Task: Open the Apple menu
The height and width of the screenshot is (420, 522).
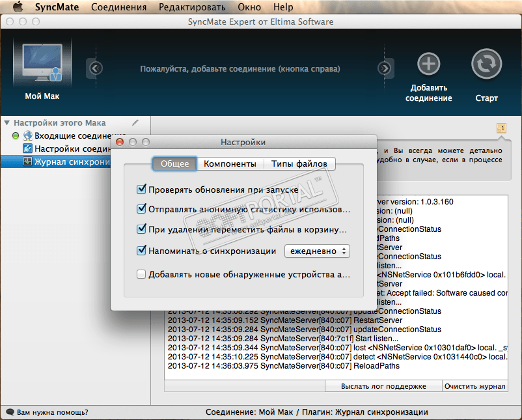Action: [x=18, y=7]
